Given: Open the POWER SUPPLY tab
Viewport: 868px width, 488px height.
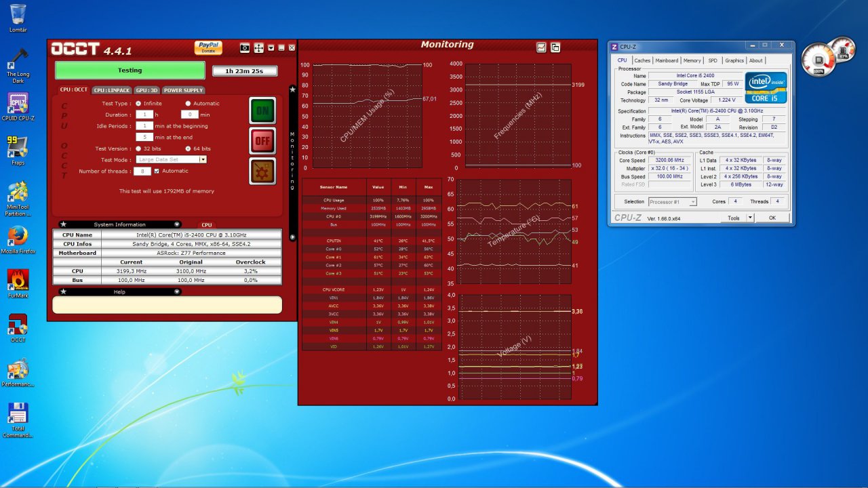Looking at the screenshot, I should (x=183, y=90).
